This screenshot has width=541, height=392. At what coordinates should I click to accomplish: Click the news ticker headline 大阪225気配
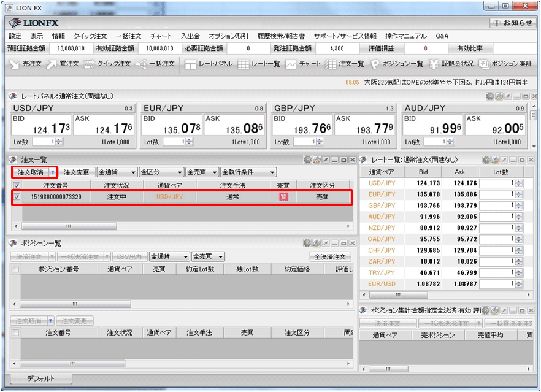446,82
